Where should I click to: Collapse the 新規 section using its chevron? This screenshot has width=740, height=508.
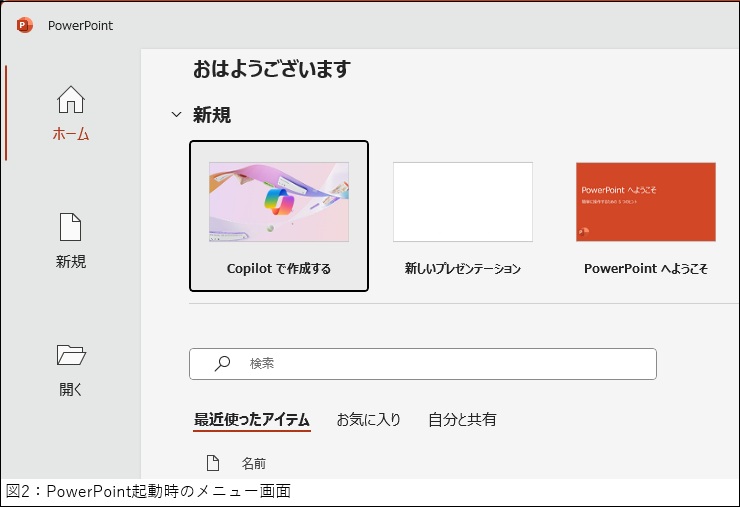coord(176,115)
